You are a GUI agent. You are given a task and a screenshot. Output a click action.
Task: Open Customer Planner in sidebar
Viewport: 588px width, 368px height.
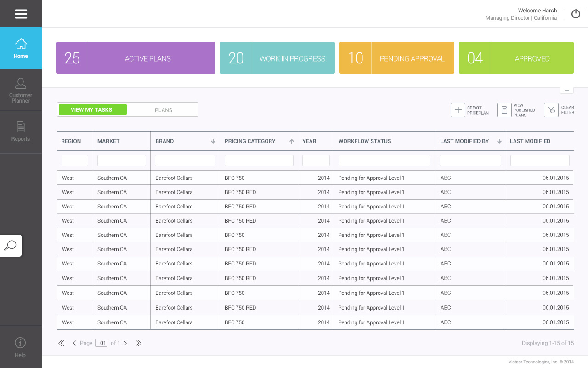[21, 90]
